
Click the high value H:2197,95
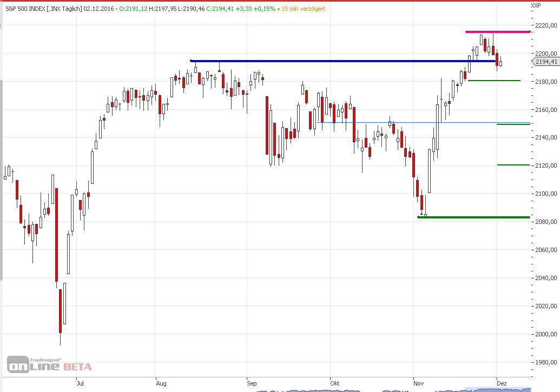(x=162, y=9)
